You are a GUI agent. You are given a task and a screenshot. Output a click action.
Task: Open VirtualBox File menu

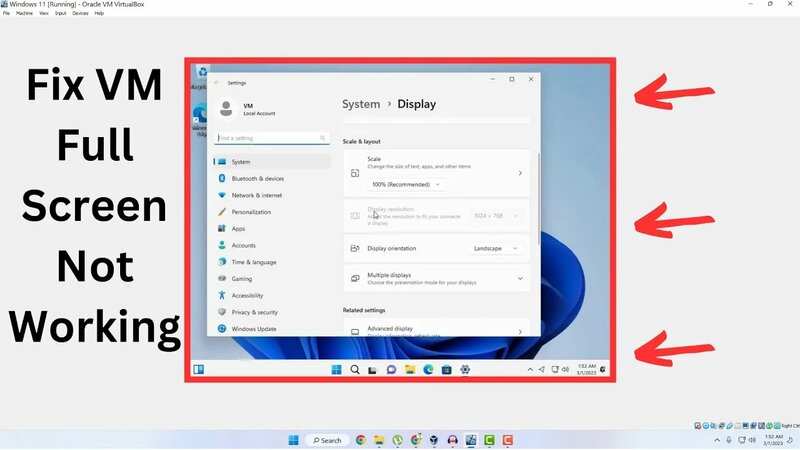6,13
